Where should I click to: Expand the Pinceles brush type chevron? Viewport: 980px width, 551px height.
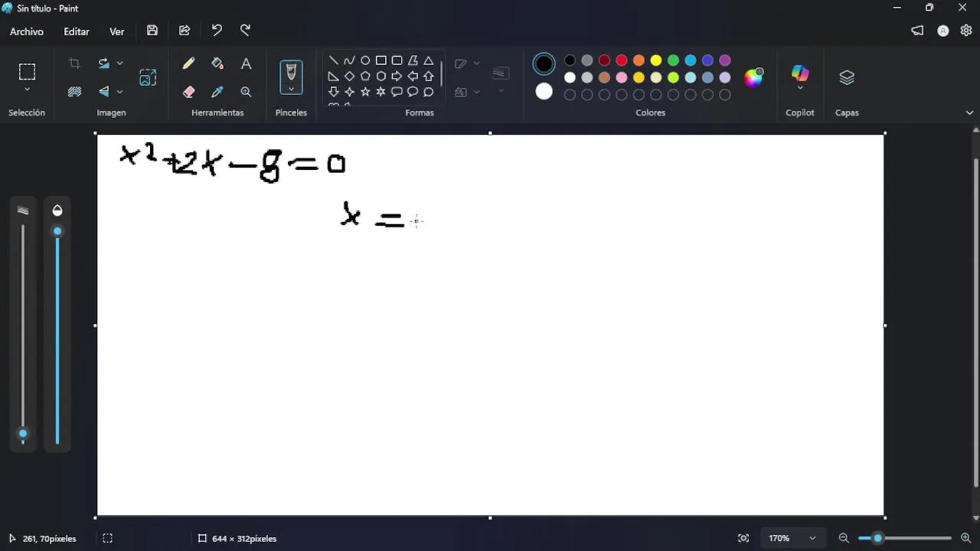[x=291, y=90]
